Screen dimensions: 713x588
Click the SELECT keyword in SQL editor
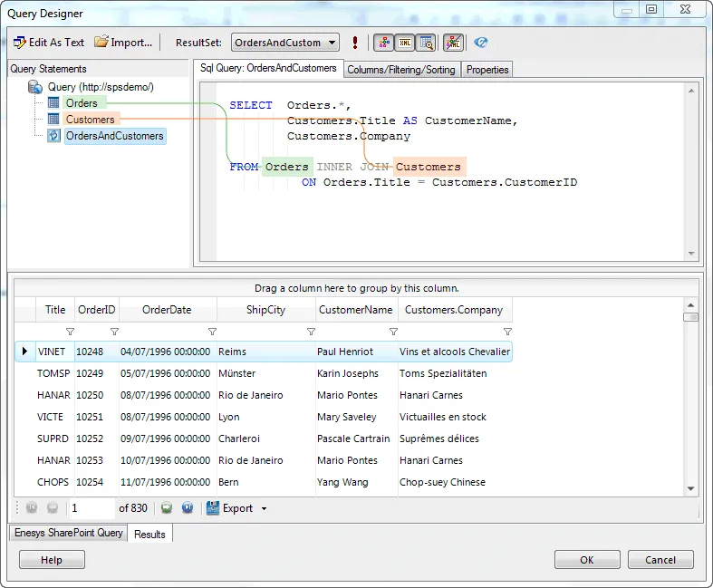pyautogui.click(x=251, y=105)
